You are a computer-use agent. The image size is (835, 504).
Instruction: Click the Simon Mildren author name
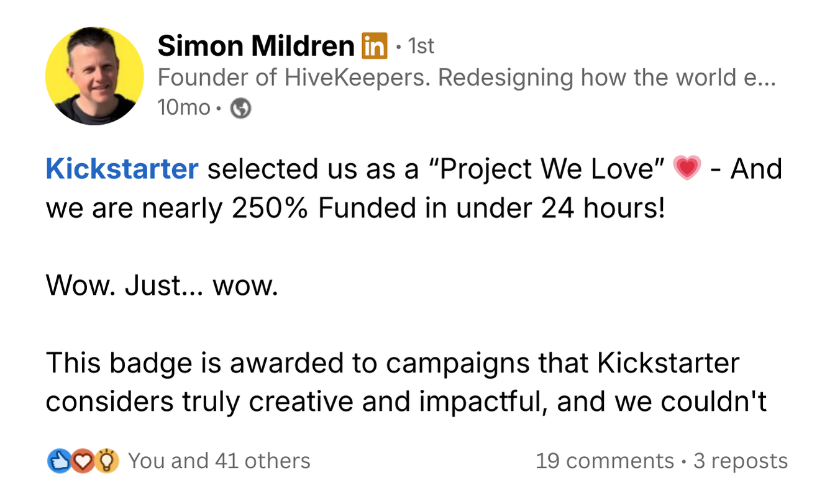(x=255, y=46)
